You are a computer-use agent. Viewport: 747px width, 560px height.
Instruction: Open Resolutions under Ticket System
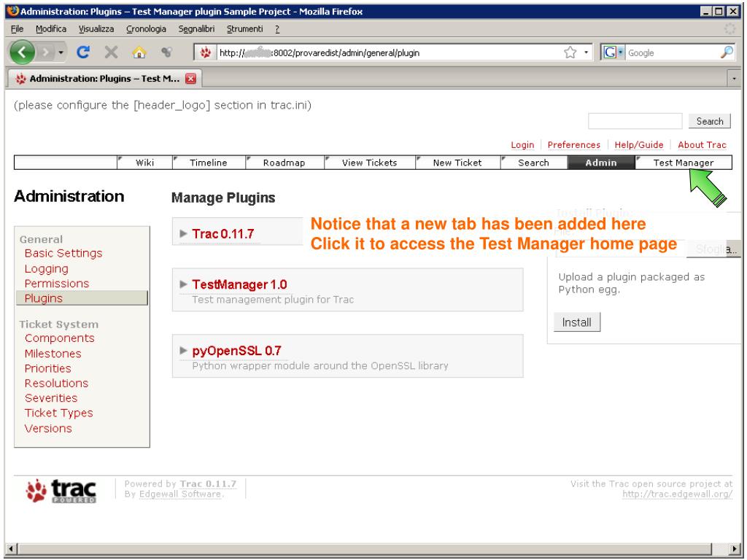pos(56,383)
